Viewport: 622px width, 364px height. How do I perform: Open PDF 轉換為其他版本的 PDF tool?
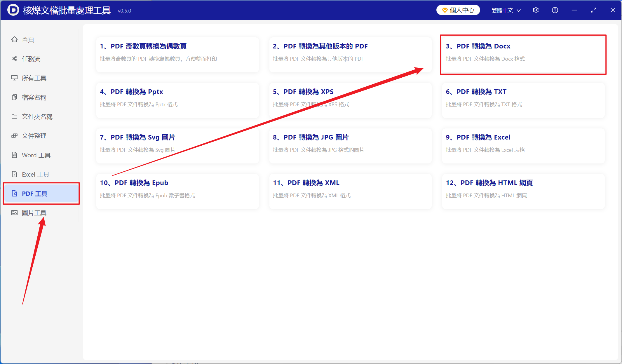pos(350,55)
